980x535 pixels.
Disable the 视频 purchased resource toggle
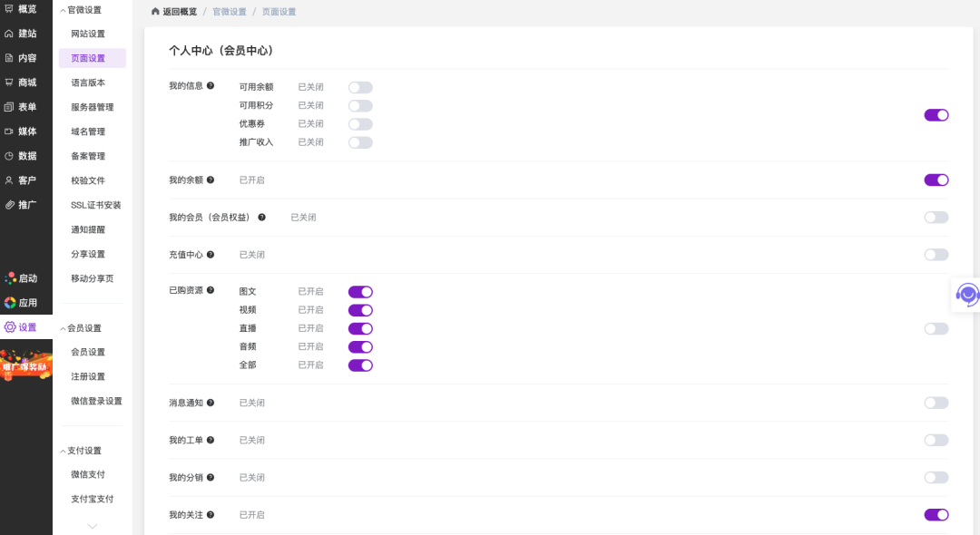tap(360, 310)
